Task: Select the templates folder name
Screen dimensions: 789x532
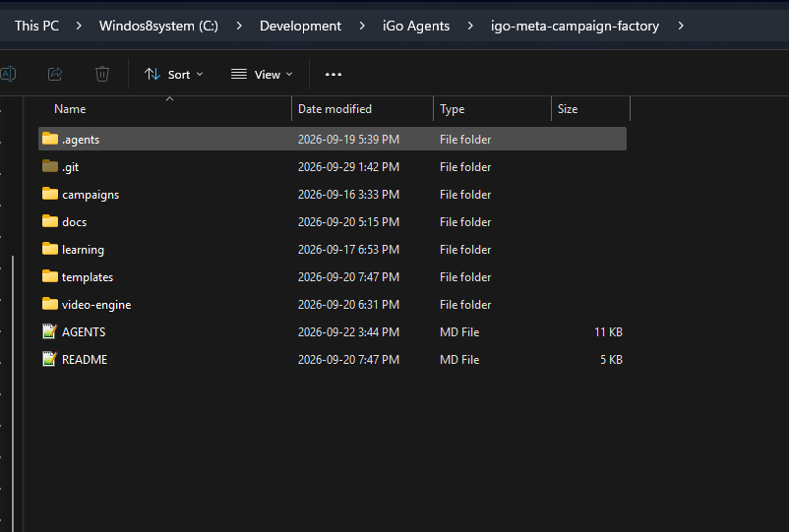Action: pos(88,277)
